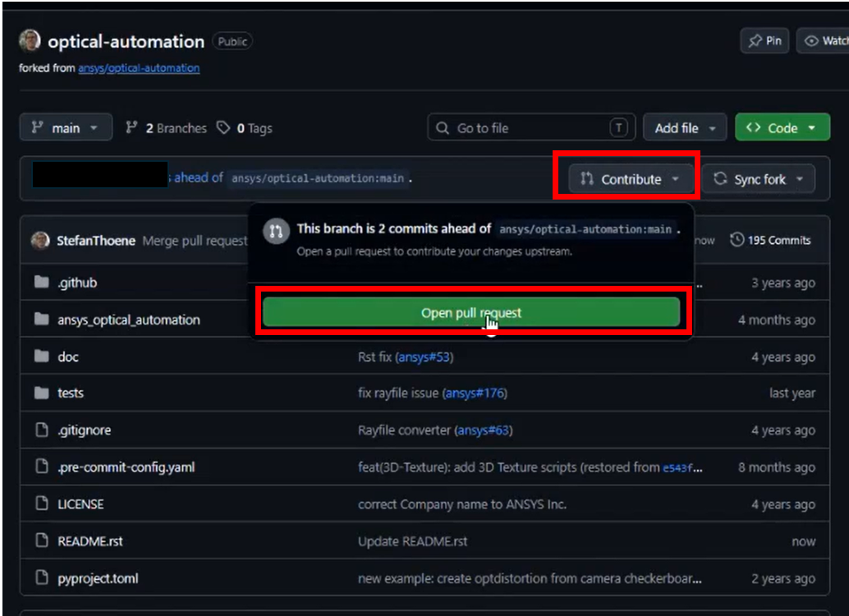Click the pull request icon in the popup

(276, 232)
